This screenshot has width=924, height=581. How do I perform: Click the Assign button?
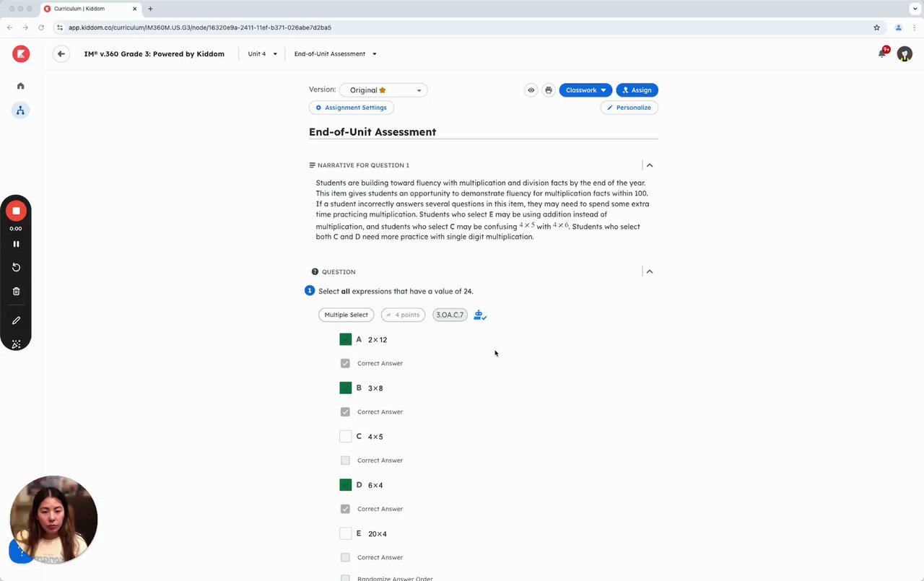tap(637, 90)
